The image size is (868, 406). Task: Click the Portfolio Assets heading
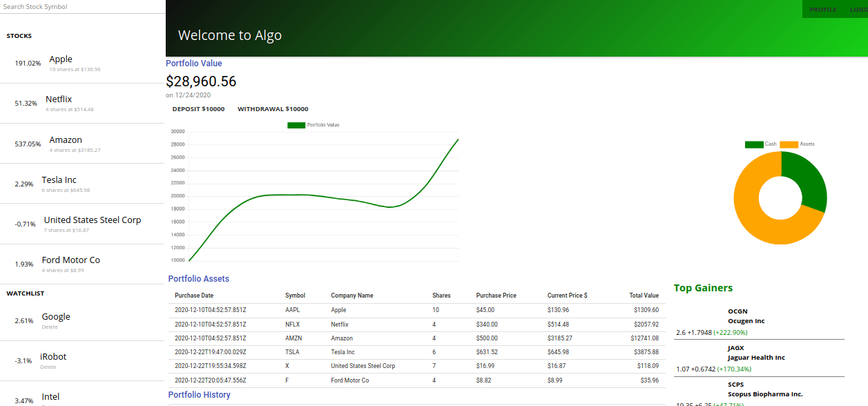pos(199,279)
